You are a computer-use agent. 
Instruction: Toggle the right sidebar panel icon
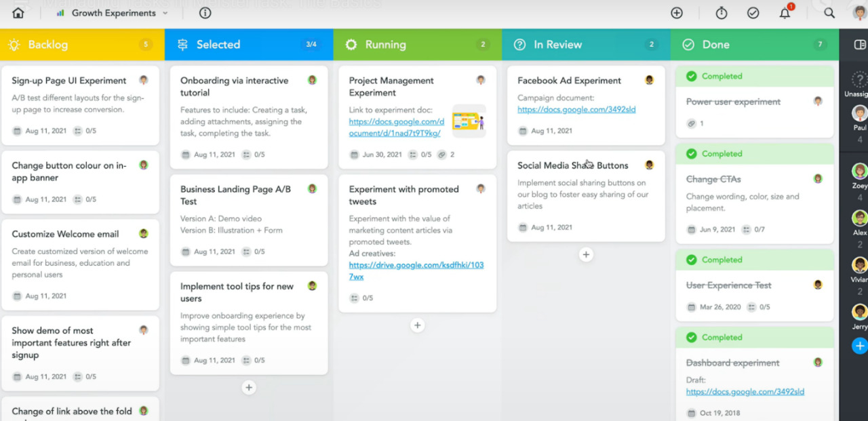point(859,45)
